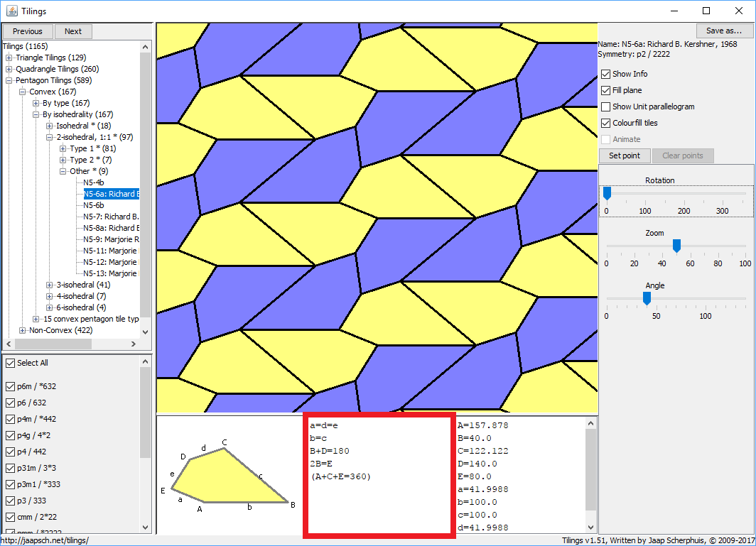Image resolution: width=756 pixels, height=546 pixels.
Task: Uncheck the p4 / 442 symmetry
Action: [10, 452]
